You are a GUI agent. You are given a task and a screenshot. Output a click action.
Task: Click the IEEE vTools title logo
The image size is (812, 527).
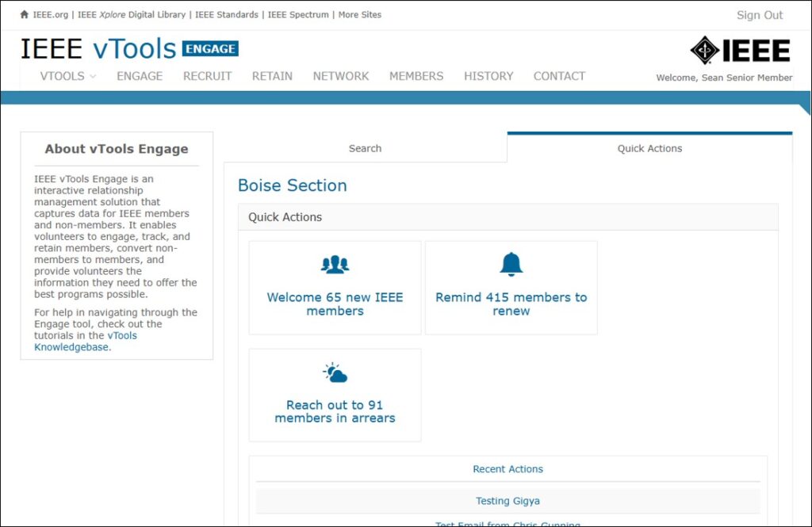(x=98, y=48)
